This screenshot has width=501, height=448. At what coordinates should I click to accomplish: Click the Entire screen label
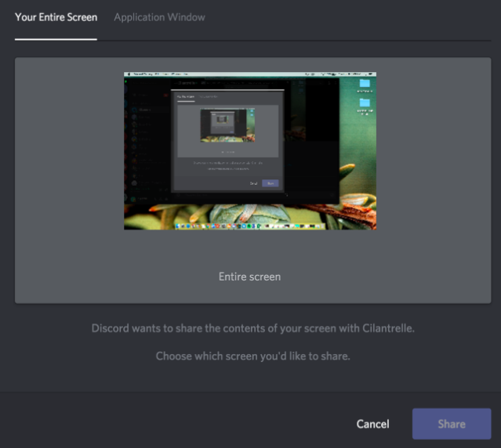click(250, 276)
